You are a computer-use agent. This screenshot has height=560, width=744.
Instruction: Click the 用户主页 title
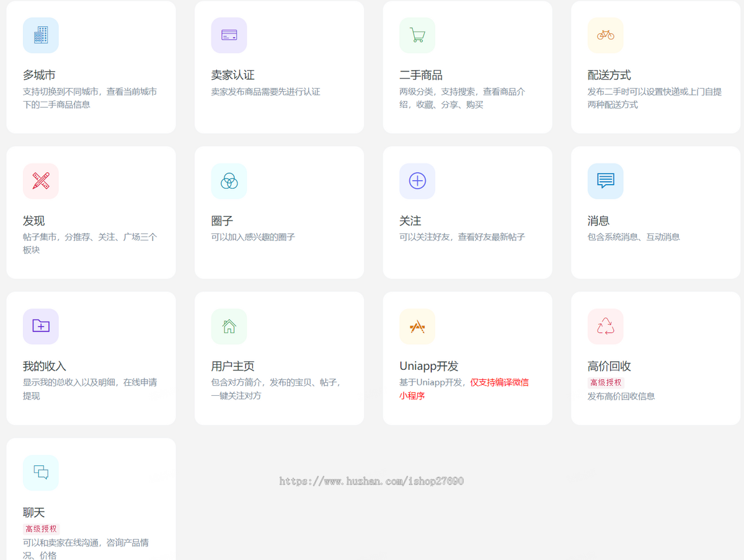(233, 366)
